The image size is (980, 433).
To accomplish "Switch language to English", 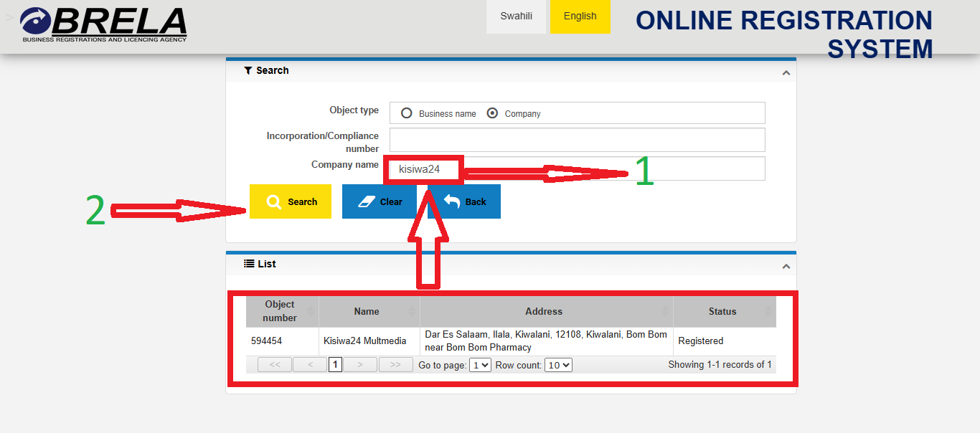I will pyautogui.click(x=580, y=16).
